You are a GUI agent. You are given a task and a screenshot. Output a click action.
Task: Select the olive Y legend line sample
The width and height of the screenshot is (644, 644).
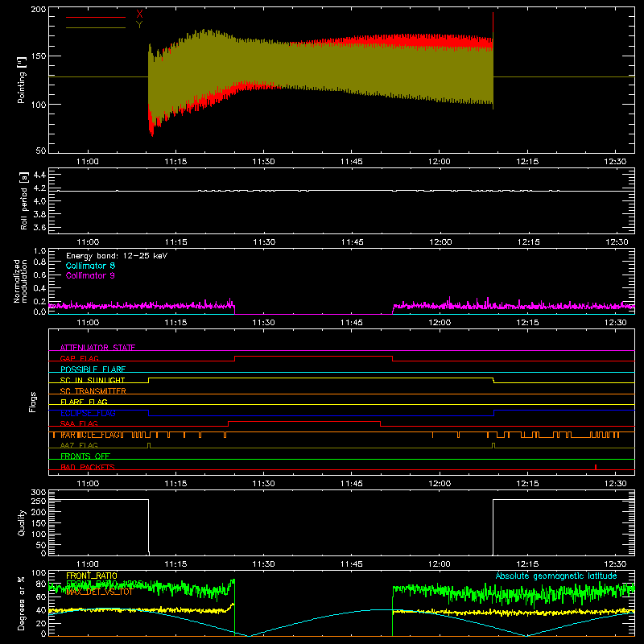pyautogui.click(x=96, y=27)
